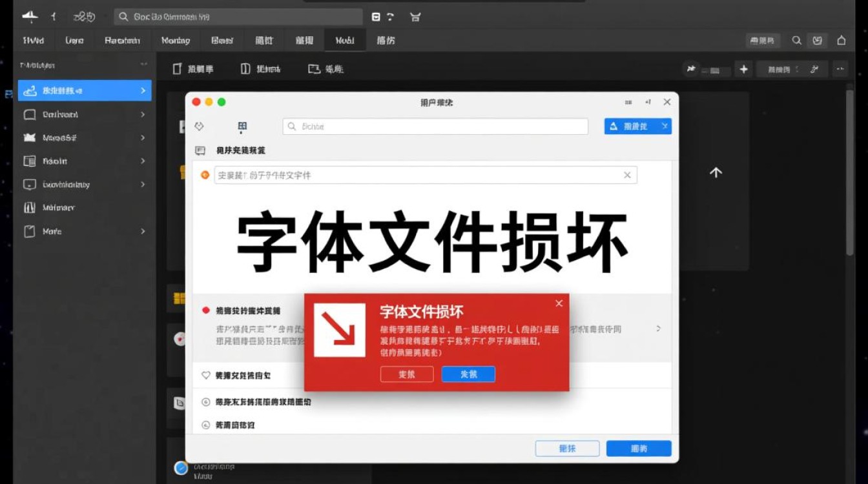Viewport: 868px width, 484px height.
Task: Click the crown icon in sidebar
Action: [29, 137]
